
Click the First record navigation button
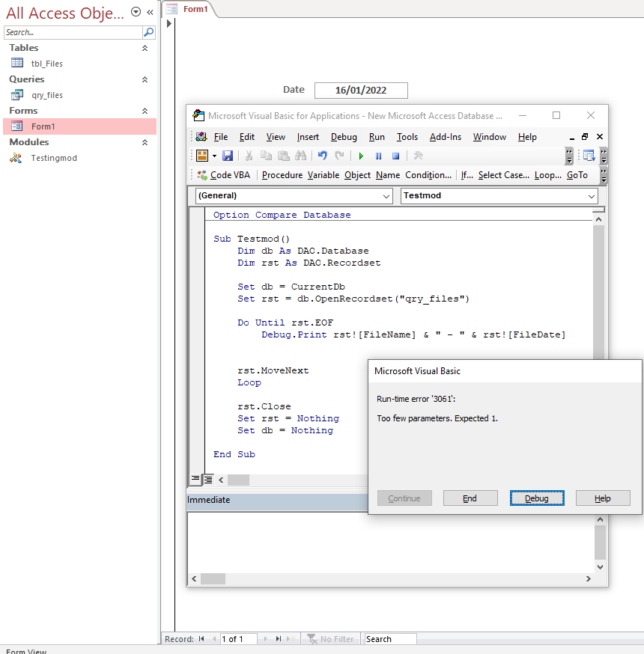201,639
